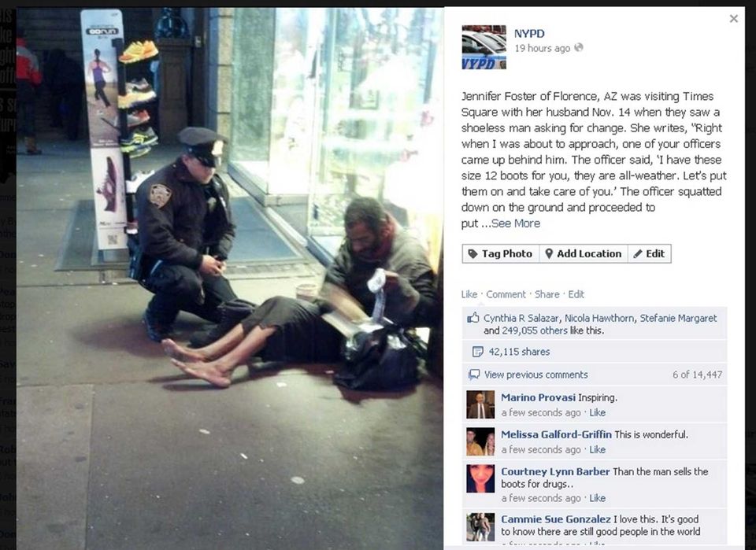Click the Edit button with the pencil icon
Screen dimensions: 756x550
[x=649, y=254]
